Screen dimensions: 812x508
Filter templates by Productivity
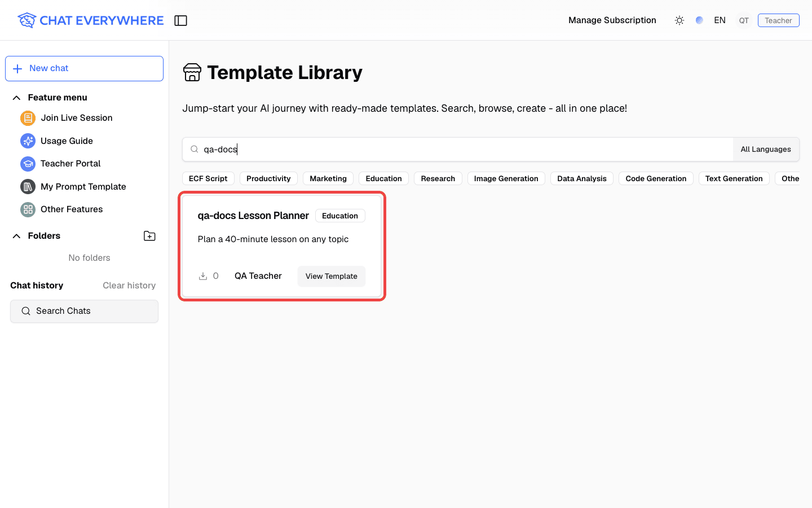click(268, 178)
